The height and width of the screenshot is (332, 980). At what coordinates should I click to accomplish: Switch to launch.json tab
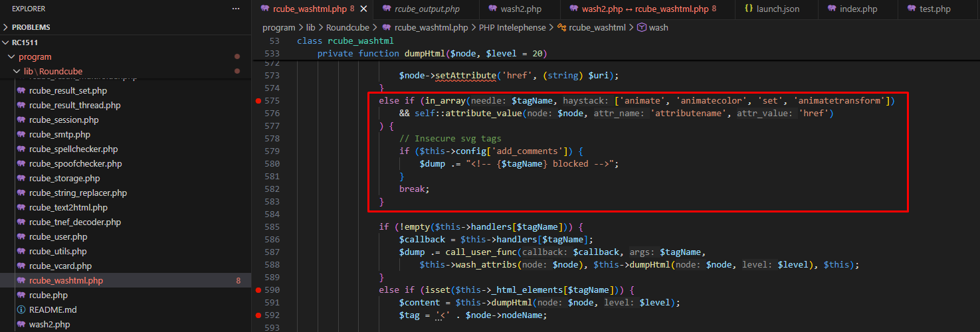tap(776, 9)
